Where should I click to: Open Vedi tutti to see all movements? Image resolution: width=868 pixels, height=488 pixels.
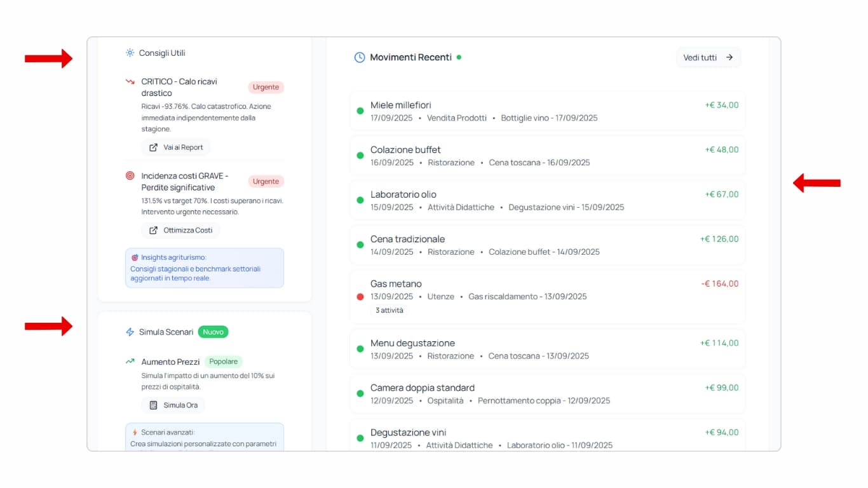[x=707, y=57]
